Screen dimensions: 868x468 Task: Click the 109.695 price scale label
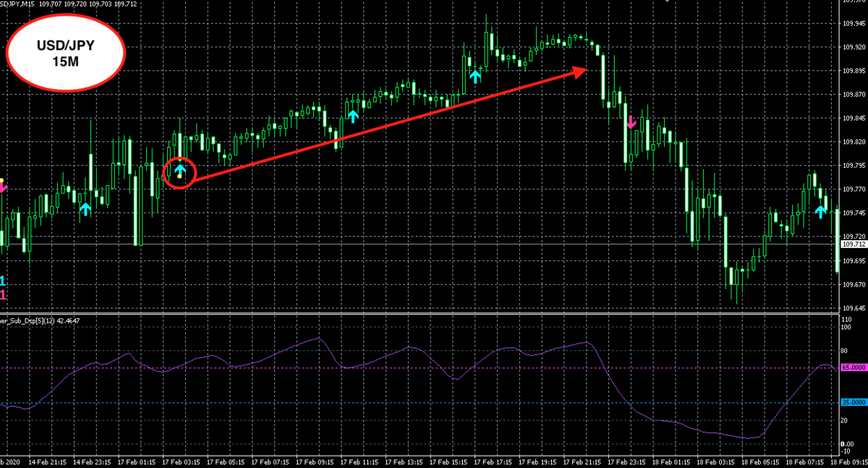point(853,260)
